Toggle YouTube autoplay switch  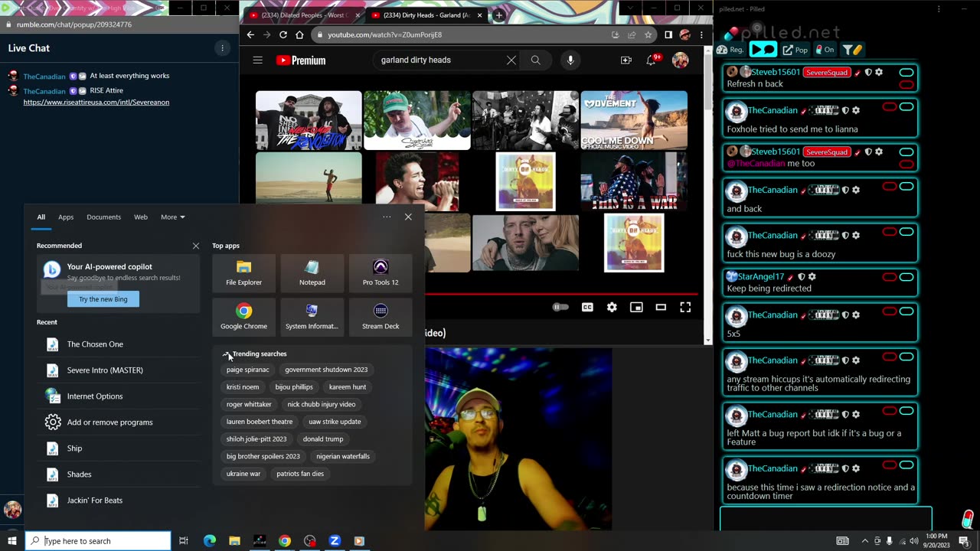[560, 307]
